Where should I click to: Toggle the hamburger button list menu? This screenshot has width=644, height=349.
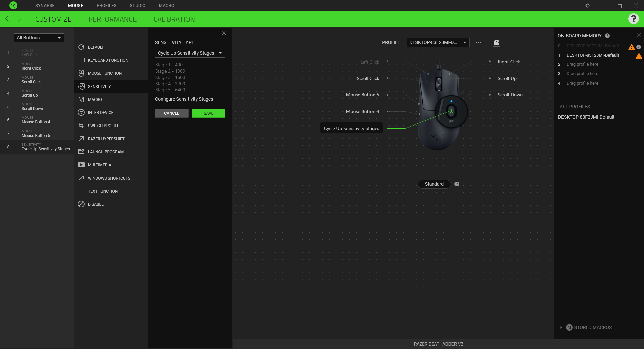coord(6,38)
